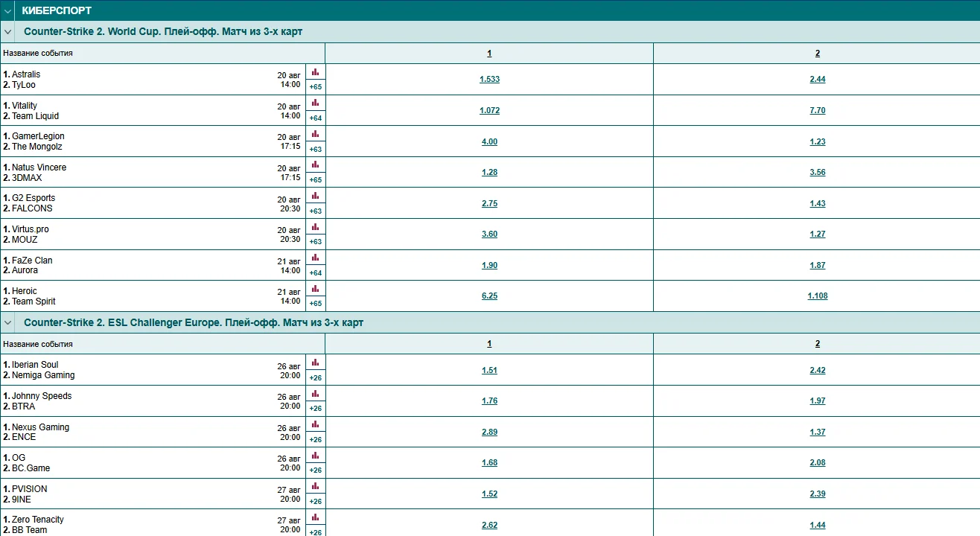Bet on Astralis win at 1.533
The image size is (980, 536).
(489, 79)
